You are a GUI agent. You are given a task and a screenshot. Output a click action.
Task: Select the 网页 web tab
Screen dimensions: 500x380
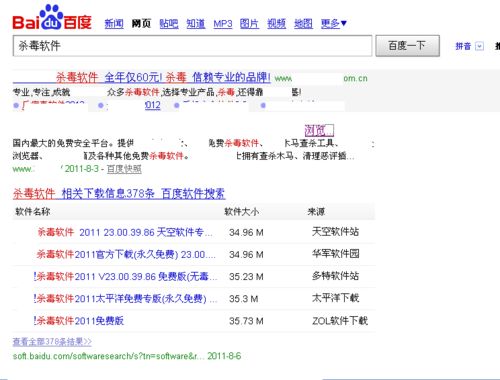(141, 24)
